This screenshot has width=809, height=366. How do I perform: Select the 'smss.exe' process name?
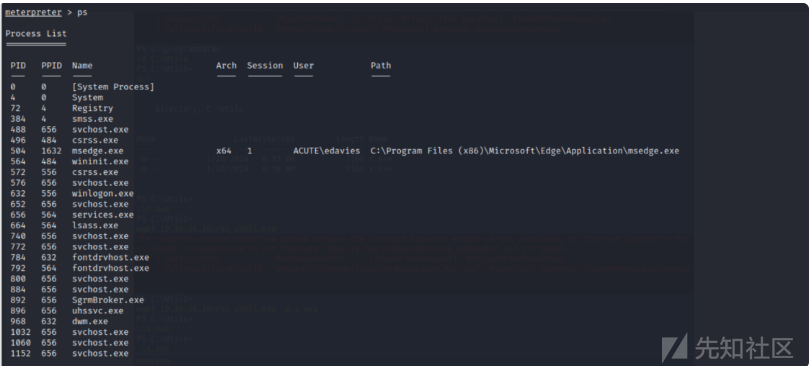pos(92,119)
